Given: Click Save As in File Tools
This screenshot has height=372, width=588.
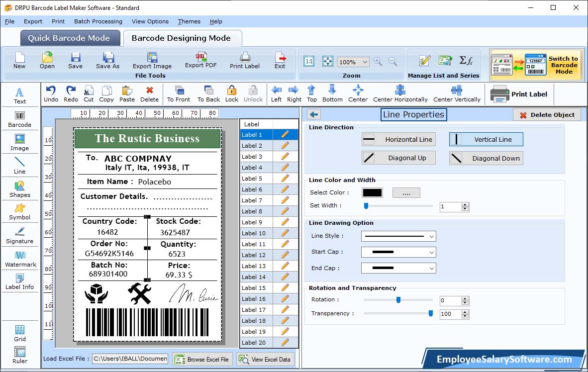Looking at the screenshot, I should [x=107, y=60].
